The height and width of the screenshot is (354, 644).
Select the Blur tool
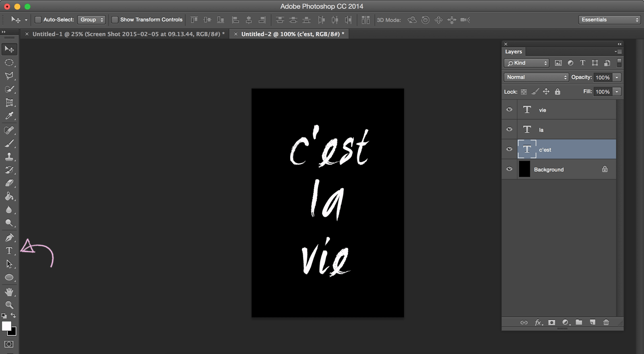tap(9, 210)
